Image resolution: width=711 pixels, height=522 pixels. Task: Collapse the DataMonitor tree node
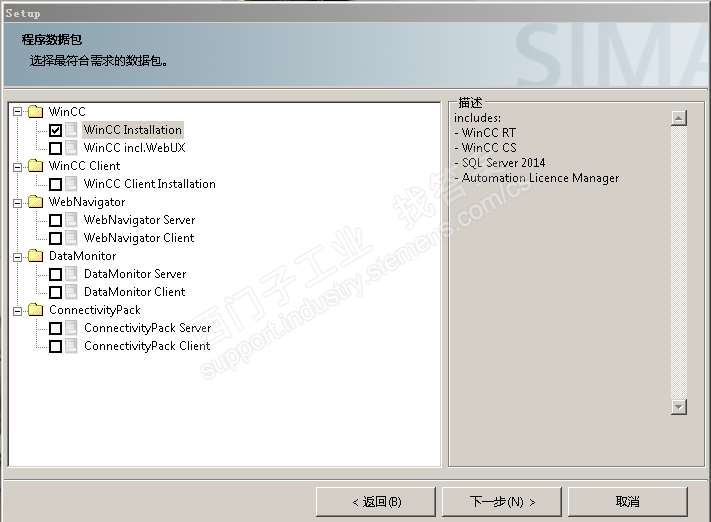[18, 257]
